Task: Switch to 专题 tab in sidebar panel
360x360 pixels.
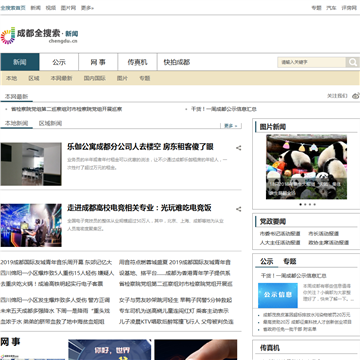Action: click(290, 261)
